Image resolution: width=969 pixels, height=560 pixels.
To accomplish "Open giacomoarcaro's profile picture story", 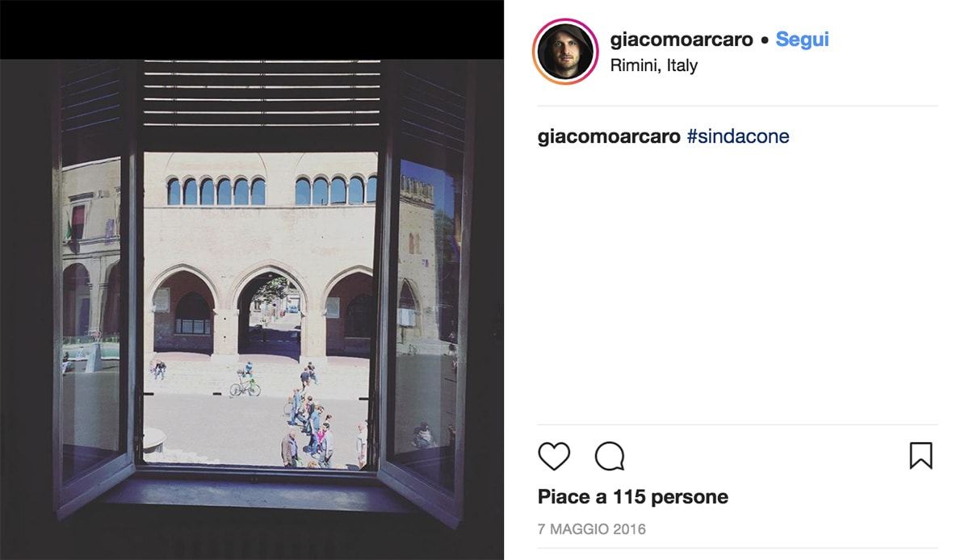I will click(x=565, y=52).
